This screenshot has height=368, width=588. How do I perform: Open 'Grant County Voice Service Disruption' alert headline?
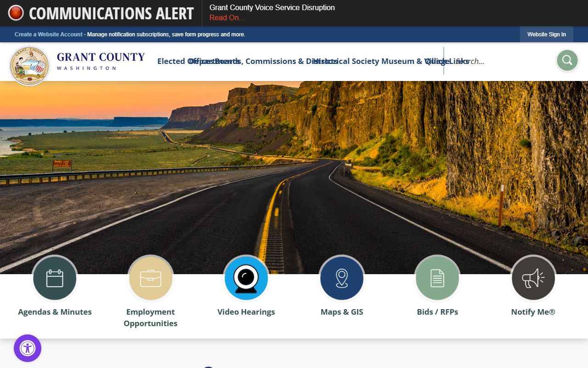(272, 8)
